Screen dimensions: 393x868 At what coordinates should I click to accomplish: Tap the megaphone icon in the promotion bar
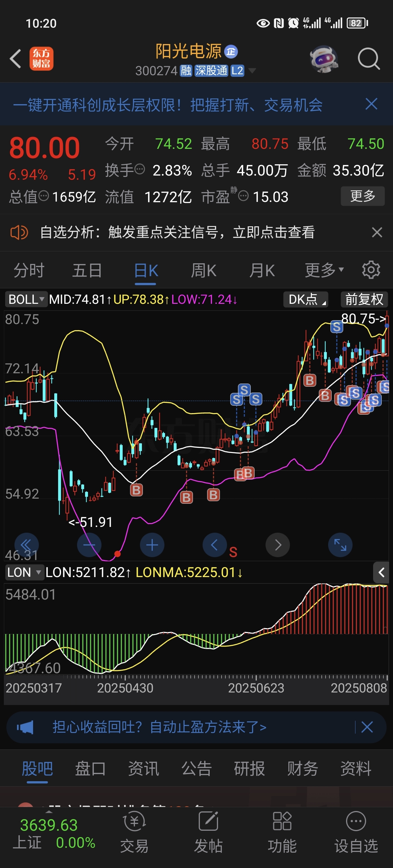pos(26,728)
